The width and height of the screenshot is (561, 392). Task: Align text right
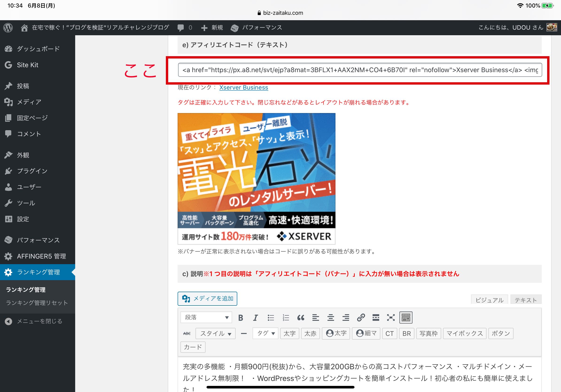[x=346, y=318]
